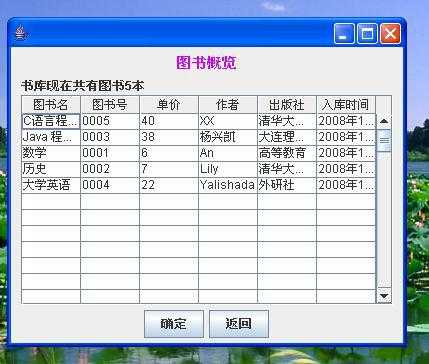Click the table scrollbar up arrow

(384, 121)
